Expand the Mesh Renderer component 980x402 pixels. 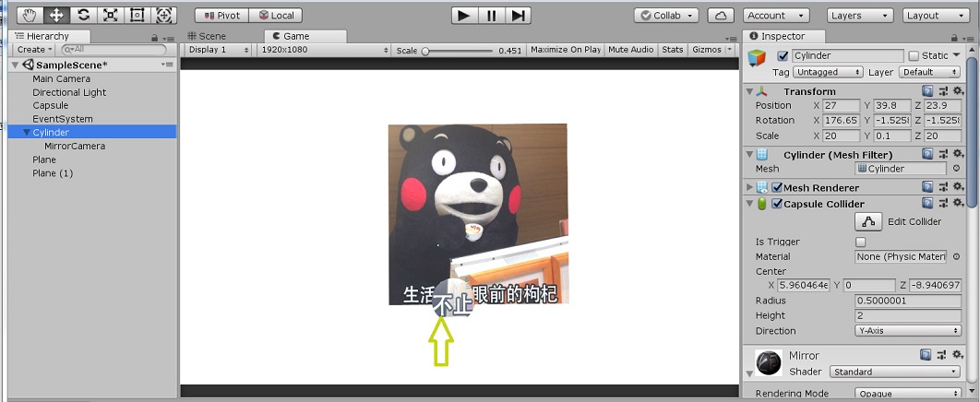point(749,187)
